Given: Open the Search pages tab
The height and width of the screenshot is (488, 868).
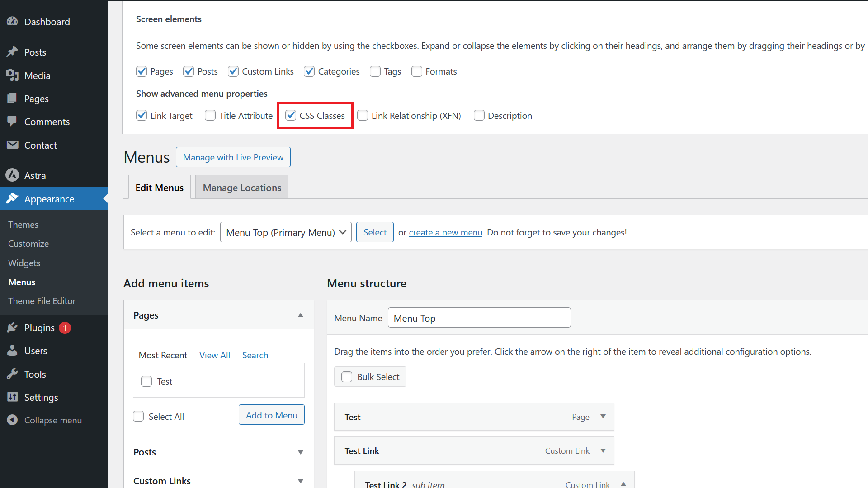Looking at the screenshot, I should tap(255, 355).
